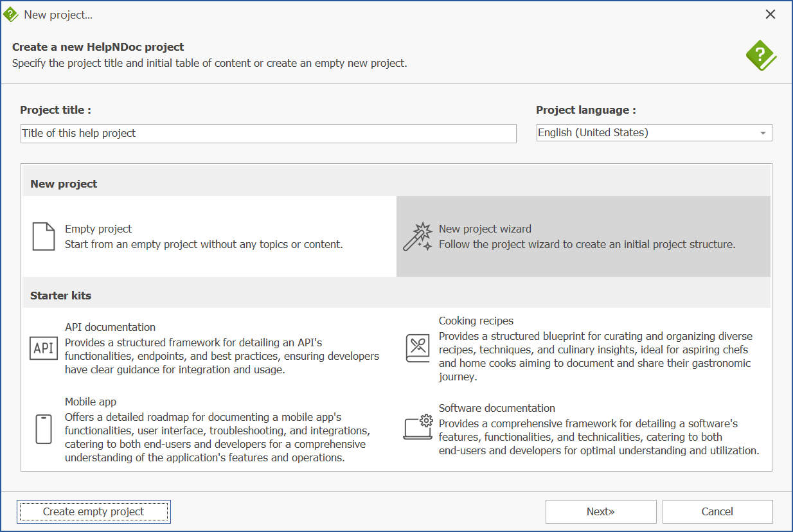Select the New project wizard title text

pyautogui.click(x=485, y=229)
